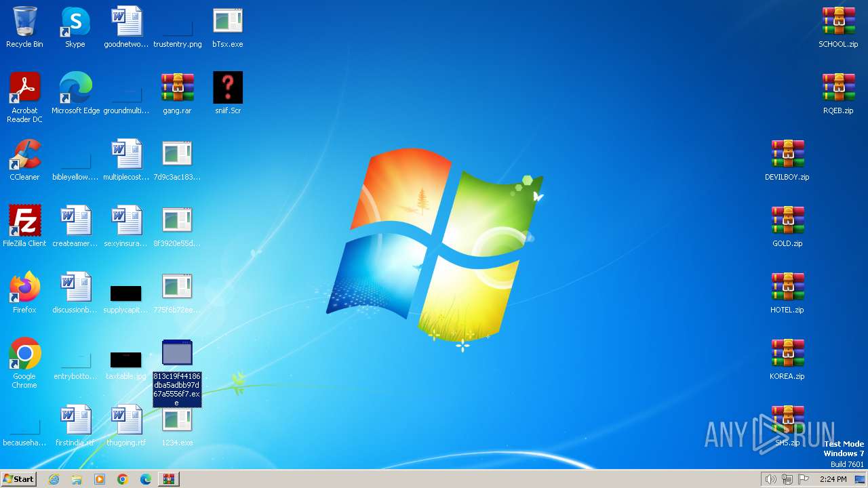Select the 813c19f44186...exe highlighted file icon

click(177, 354)
